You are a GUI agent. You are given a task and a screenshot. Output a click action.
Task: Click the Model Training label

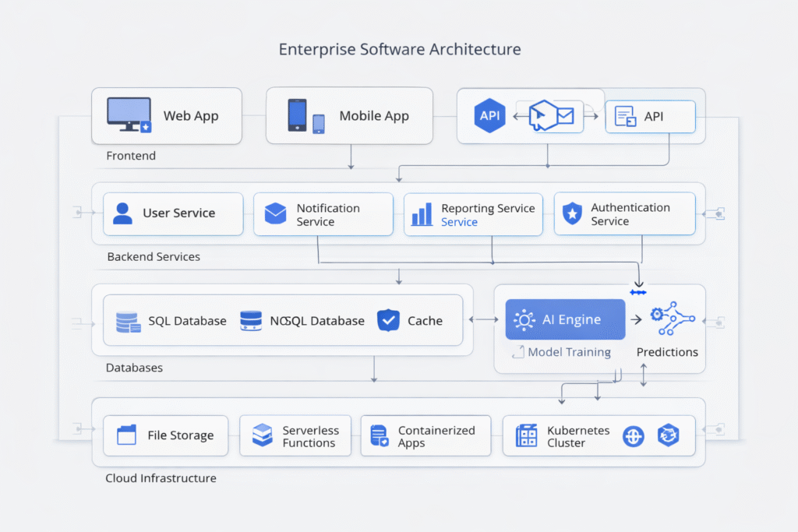pyautogui.click(x=570, y=352)
